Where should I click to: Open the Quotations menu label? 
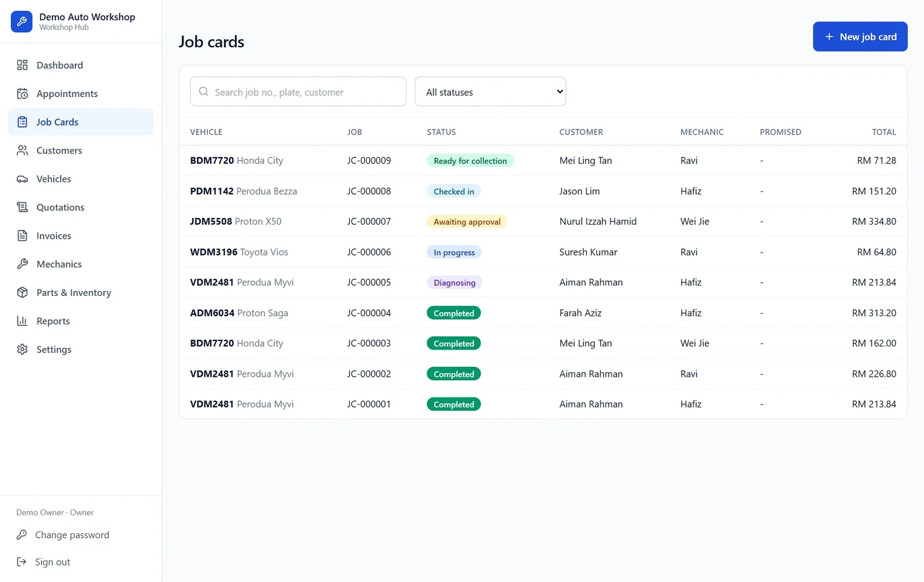pyautogui.click(x=60, y=207)
